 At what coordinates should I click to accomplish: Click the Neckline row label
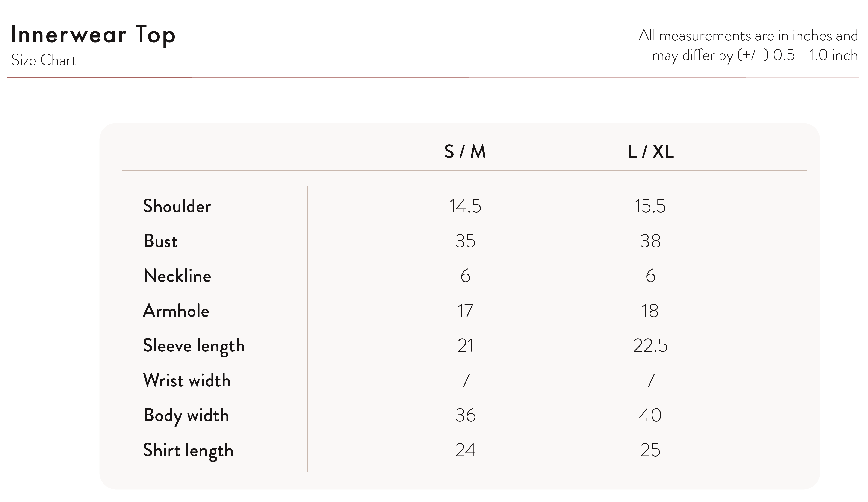coord(177,276)
